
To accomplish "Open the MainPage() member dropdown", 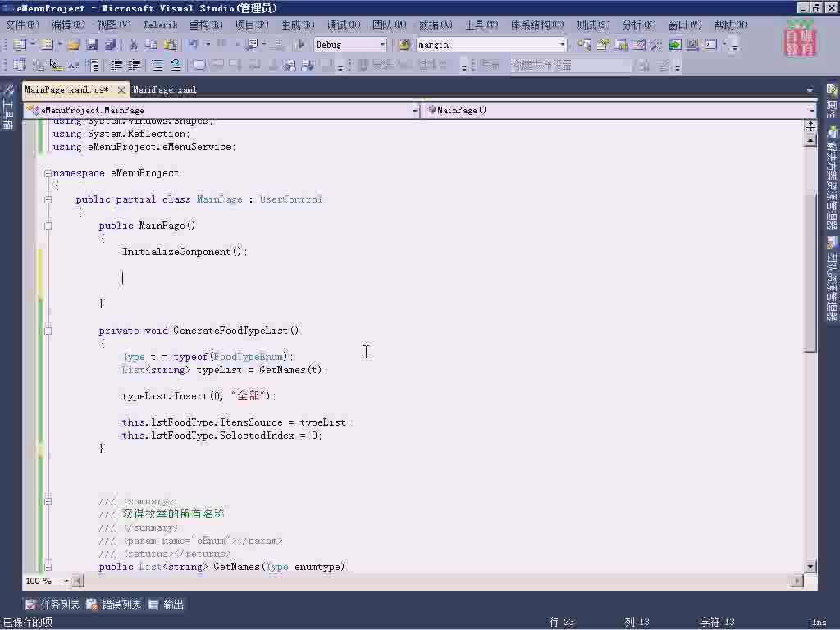I will coord(811,111).
